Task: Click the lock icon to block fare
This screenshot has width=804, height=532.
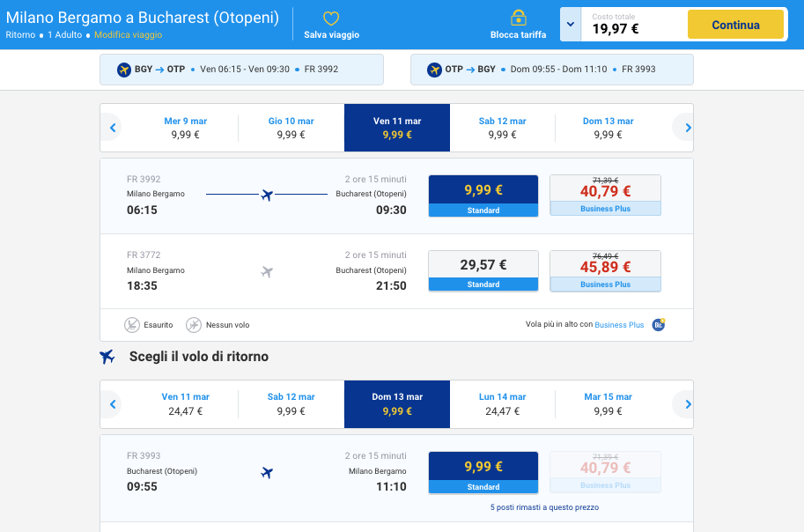Action: [518, 18]
